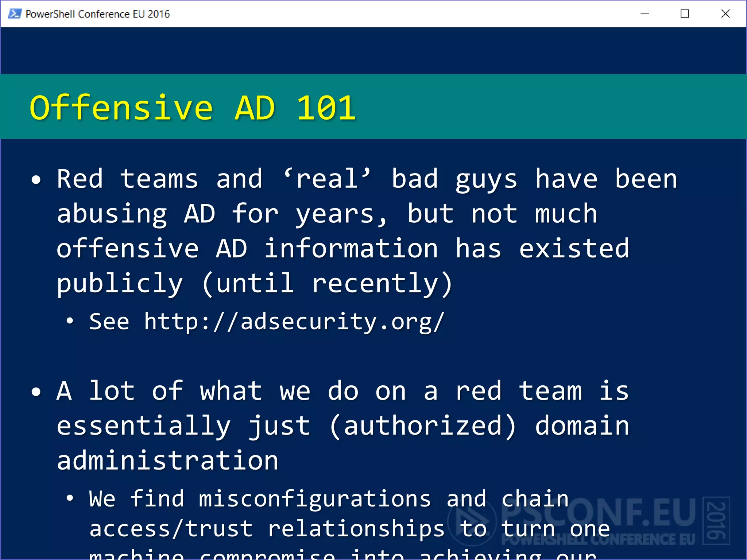Click the text 'publicly (until recently)'
747x560 pixels.
255,284
